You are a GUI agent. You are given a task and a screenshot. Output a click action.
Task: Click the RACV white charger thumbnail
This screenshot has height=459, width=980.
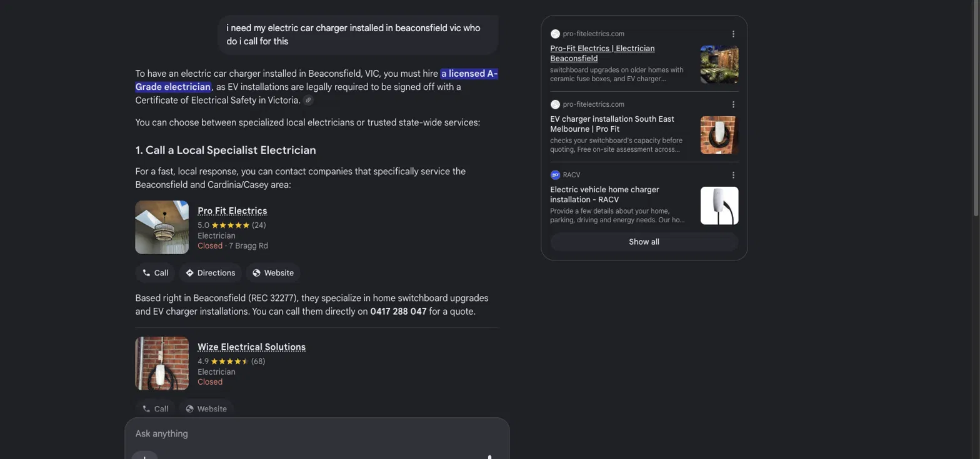719,205
